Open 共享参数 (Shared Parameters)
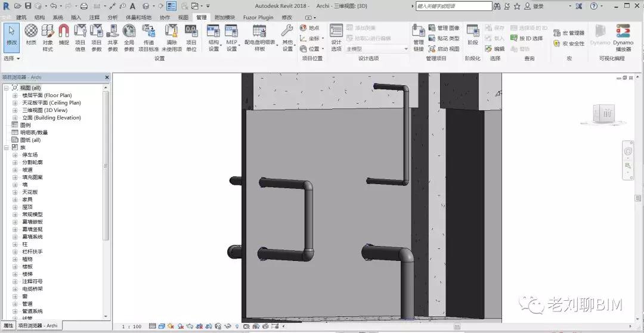Screen dimensions: 644x333 coord(113,37)
